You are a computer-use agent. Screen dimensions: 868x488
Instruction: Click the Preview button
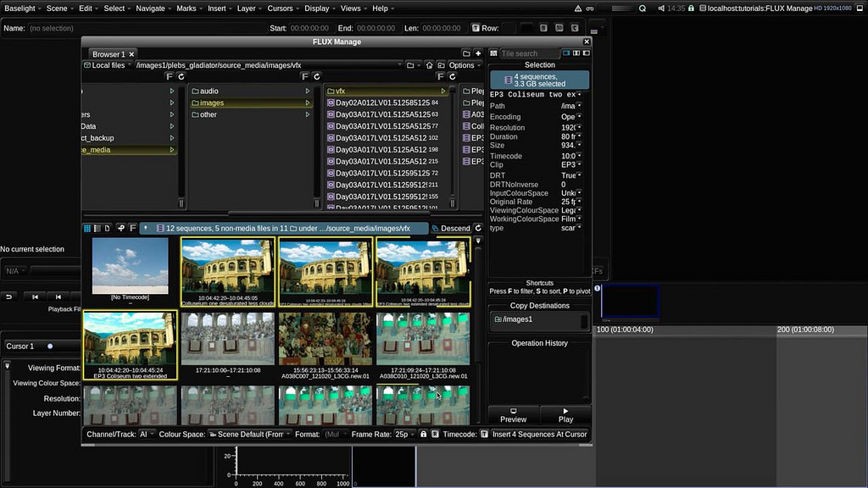coord(513,415)
